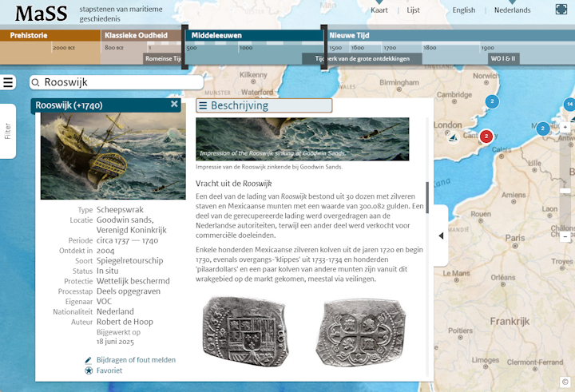Select the Middeleeuwen timeline period
The width and height of the screenshot is (575, 392).
click(x=255, y=35)
